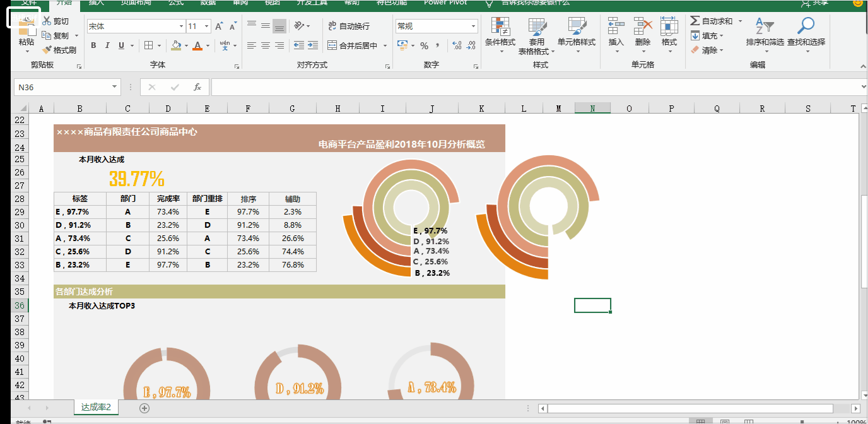
Task: Decrease indent in the alignment group
Action: 300,45
